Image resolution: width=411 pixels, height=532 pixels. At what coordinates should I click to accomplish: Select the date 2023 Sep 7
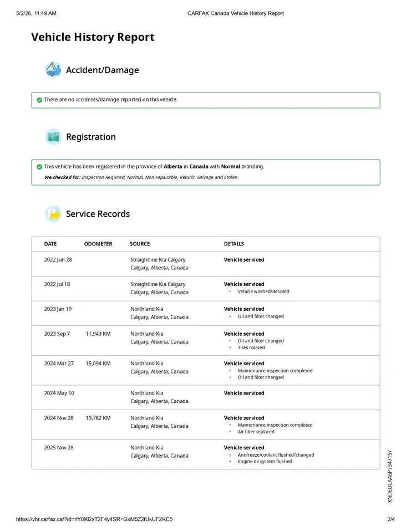pos(57,334)
